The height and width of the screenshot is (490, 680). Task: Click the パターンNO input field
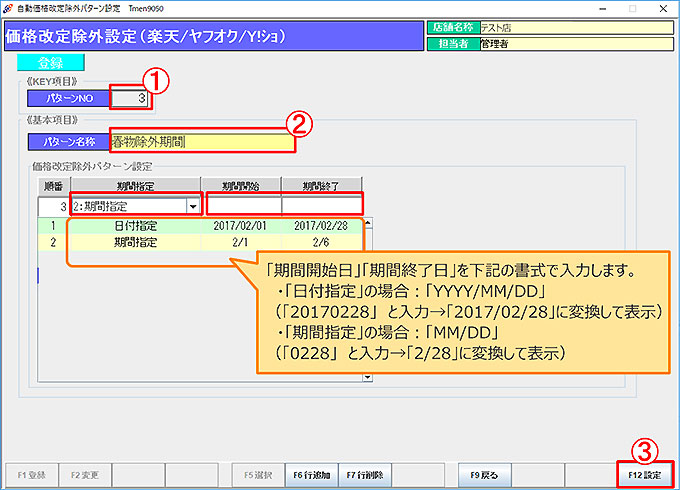click(x=130, y=98)
